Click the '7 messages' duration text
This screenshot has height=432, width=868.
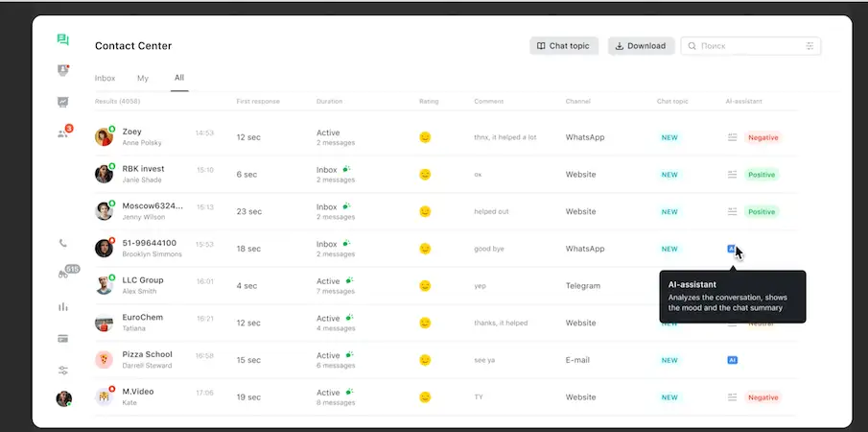tap(336, 291)
